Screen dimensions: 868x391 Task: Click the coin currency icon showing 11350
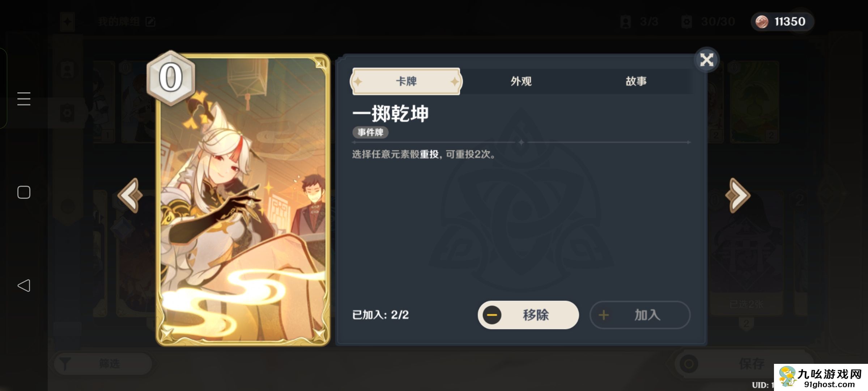coord(762,22)
